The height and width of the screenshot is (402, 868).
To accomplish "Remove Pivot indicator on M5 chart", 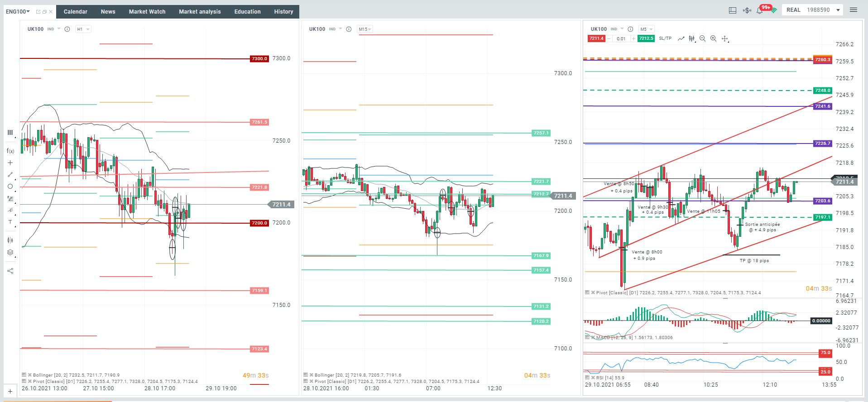I will [593, 293].
